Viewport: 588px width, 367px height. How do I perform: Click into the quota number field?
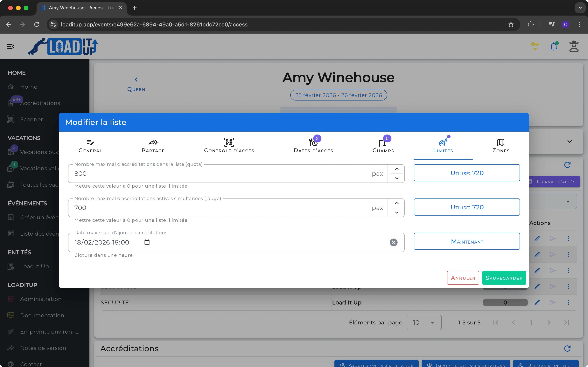219,174
